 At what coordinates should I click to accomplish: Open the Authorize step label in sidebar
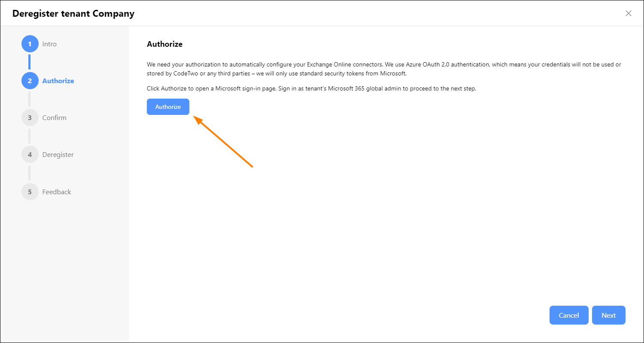[x=58, y=81]
